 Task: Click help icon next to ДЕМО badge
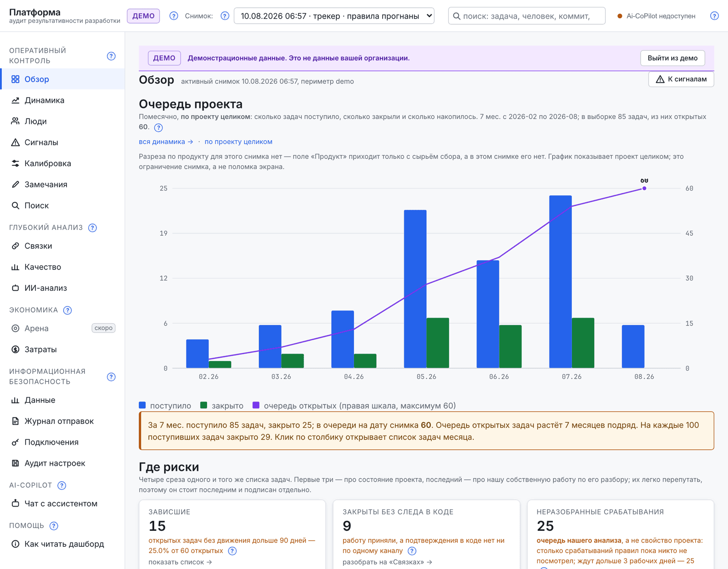point(174,16)
